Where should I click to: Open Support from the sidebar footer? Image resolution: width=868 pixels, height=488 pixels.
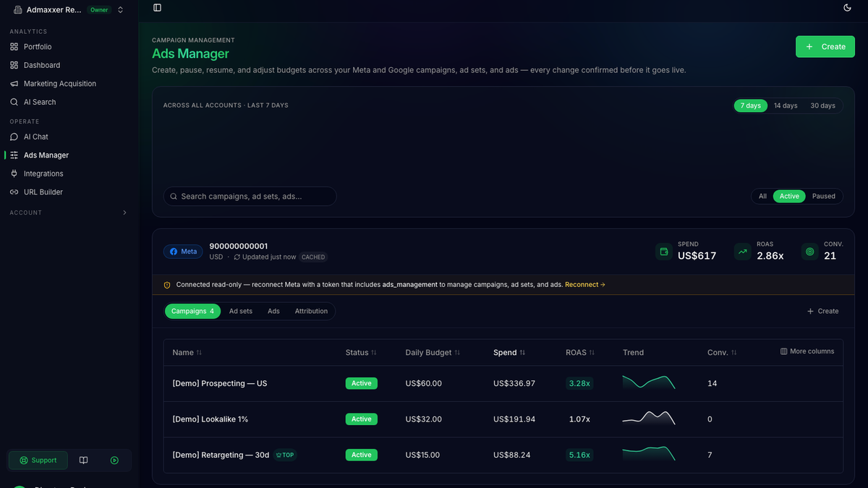pos(38,460)
